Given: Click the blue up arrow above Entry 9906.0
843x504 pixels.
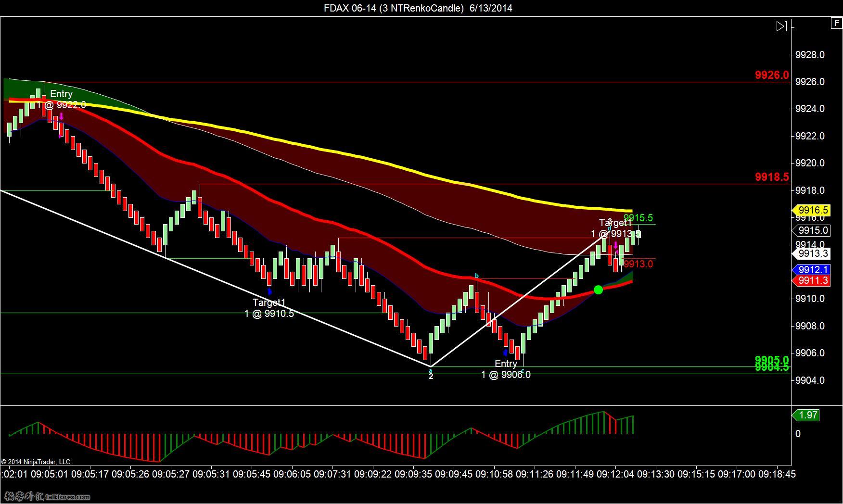Looking at the screenshot, I should [x=506, y=353].
